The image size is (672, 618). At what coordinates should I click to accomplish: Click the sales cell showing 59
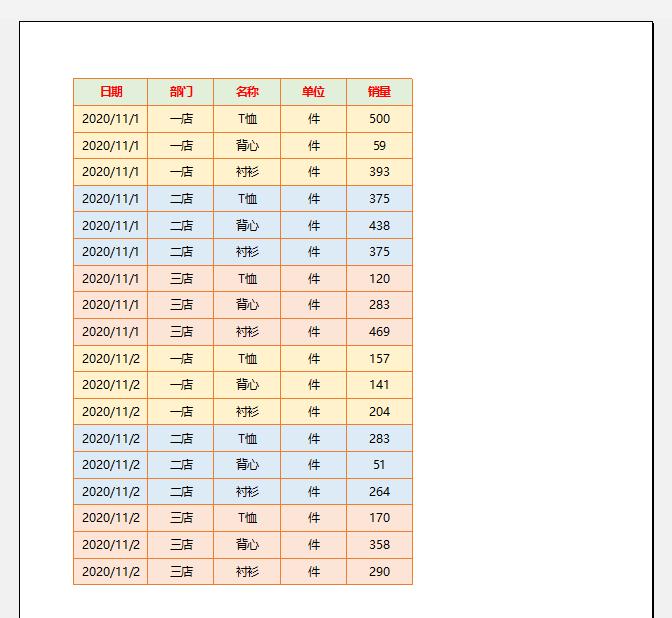379,146
